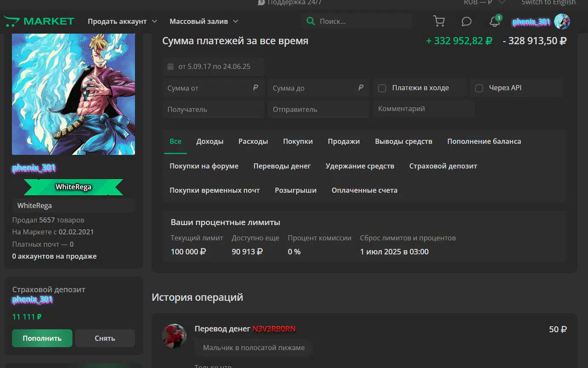Switch to the Пополнение баланса tab

point(484,141)
